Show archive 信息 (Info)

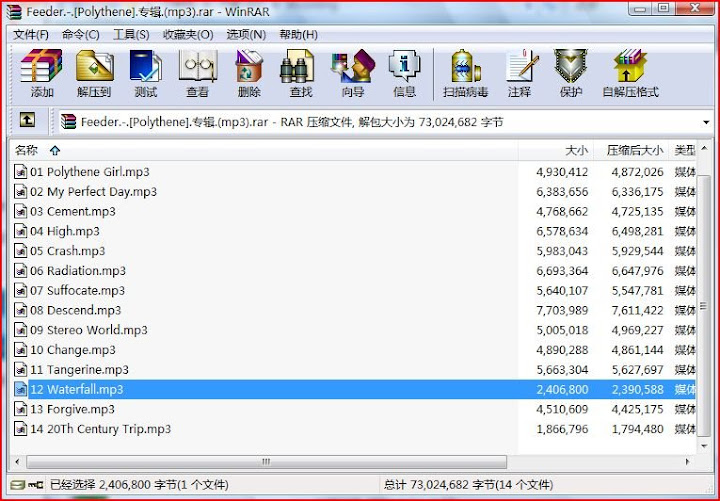click(404, 73)
